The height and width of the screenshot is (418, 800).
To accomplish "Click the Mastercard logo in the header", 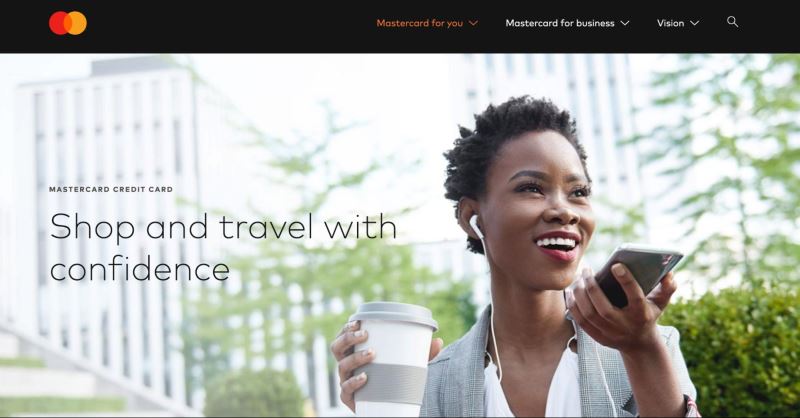I will tap(68, 23).
